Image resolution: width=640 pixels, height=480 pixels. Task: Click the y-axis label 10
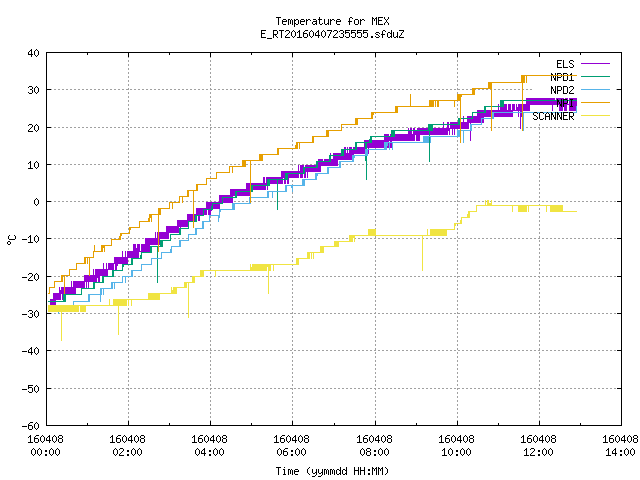click(x=33, y=165)
